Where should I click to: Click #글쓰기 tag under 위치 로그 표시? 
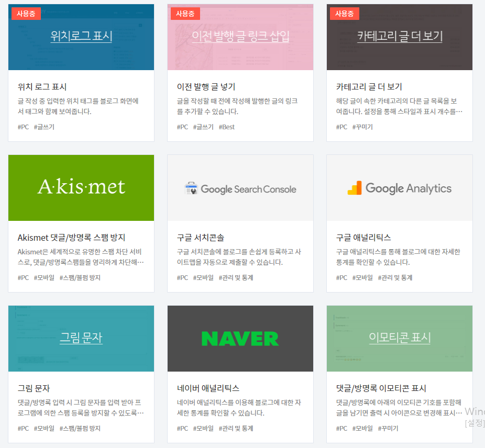pyautogui.click(x=44, y=127)
